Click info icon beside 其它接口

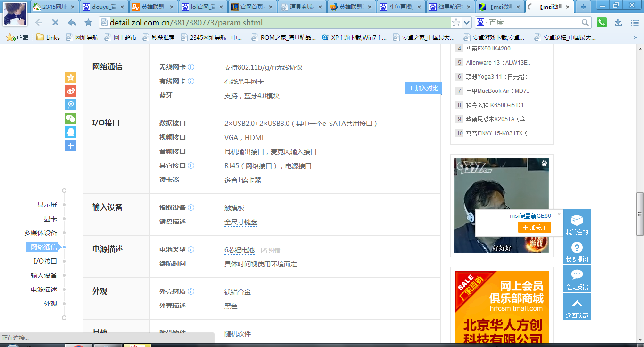[191, 165]
